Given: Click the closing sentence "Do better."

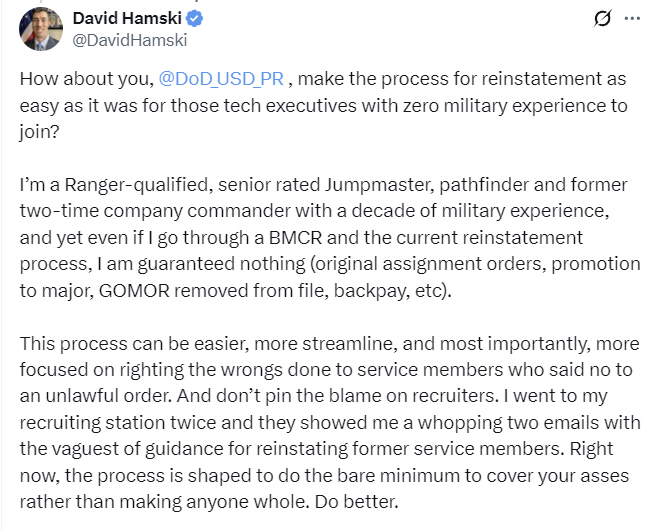Looking at the screenshot, I should 356,502.
